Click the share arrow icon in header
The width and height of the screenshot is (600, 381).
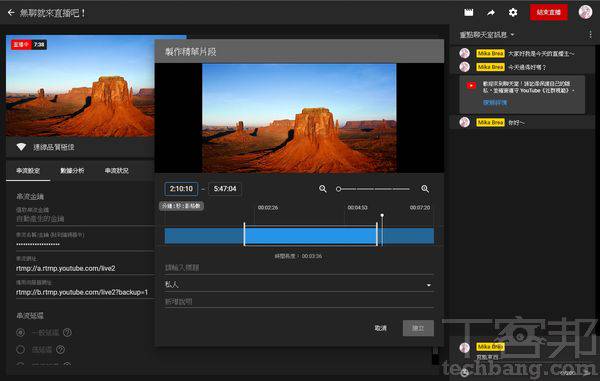pyautogui.click(x=491, y=13)
